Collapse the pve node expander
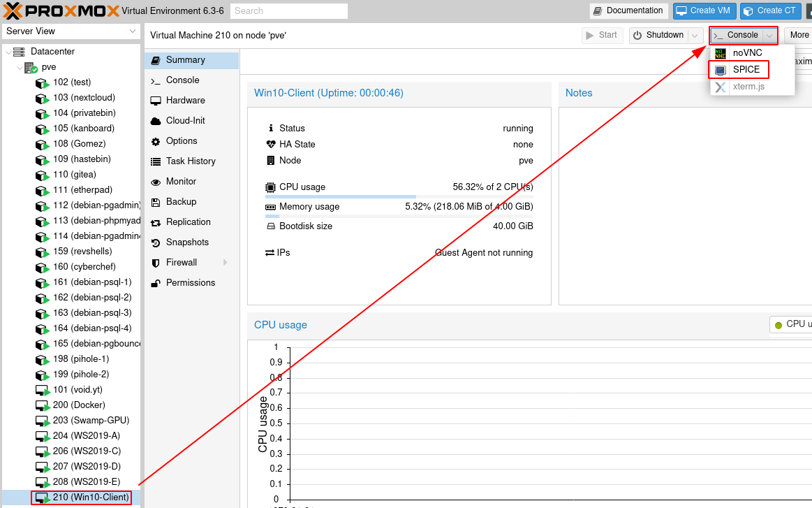The height and width of the screenshot is (508, 812). (x=20, y=67)
